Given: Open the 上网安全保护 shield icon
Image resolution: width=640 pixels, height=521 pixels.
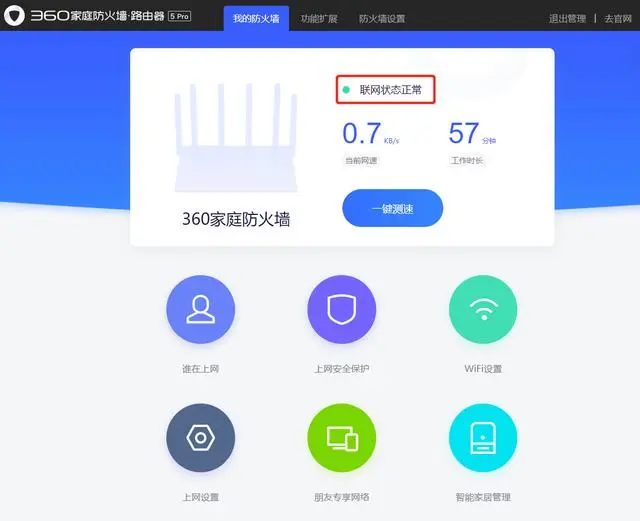Looking at the screenshot, I should (342, 310).
